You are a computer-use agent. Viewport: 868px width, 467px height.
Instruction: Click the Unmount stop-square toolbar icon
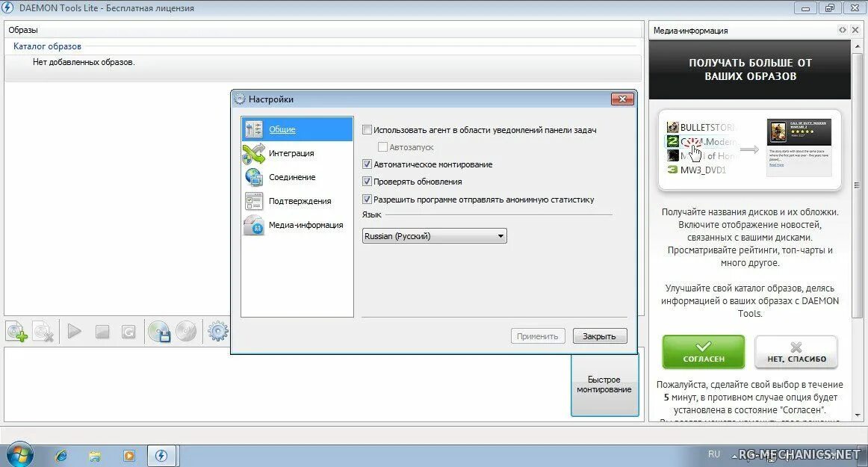pyautogui.click(x=102, y=332)
